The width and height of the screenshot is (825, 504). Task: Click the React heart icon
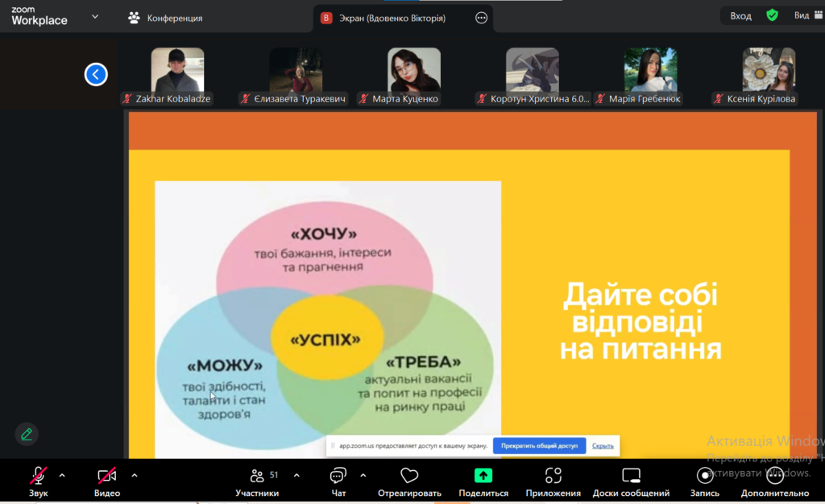click(x=409, y=476)
